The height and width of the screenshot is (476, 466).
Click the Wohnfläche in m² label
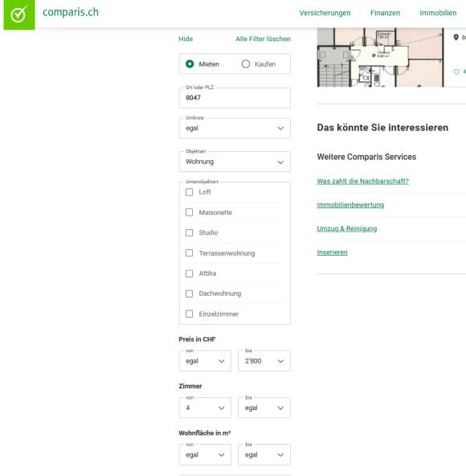205,433
